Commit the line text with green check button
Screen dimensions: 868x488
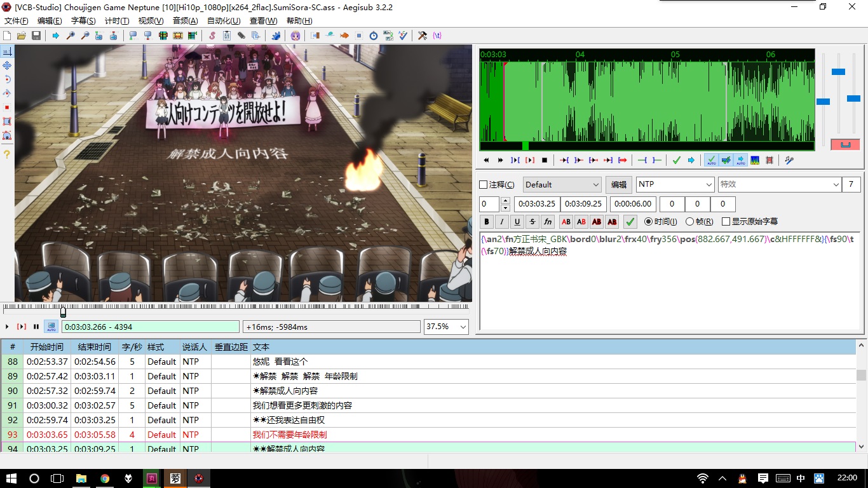[630, 222]
